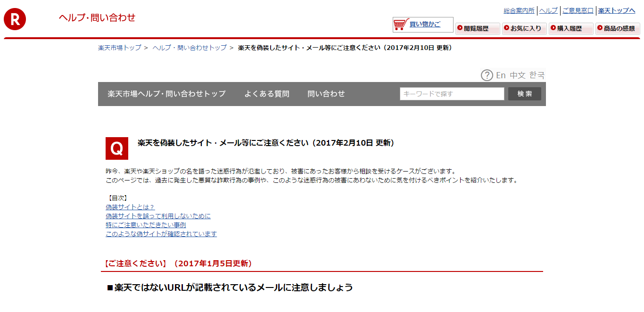This screenshot has height=312, width=644.
Task: Focus the キーワードで探す search field
Action: 452,94
